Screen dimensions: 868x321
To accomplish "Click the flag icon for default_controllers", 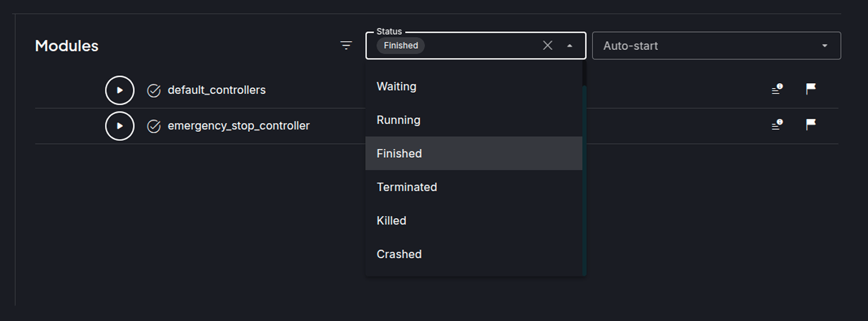I will (x=811, y=89).
